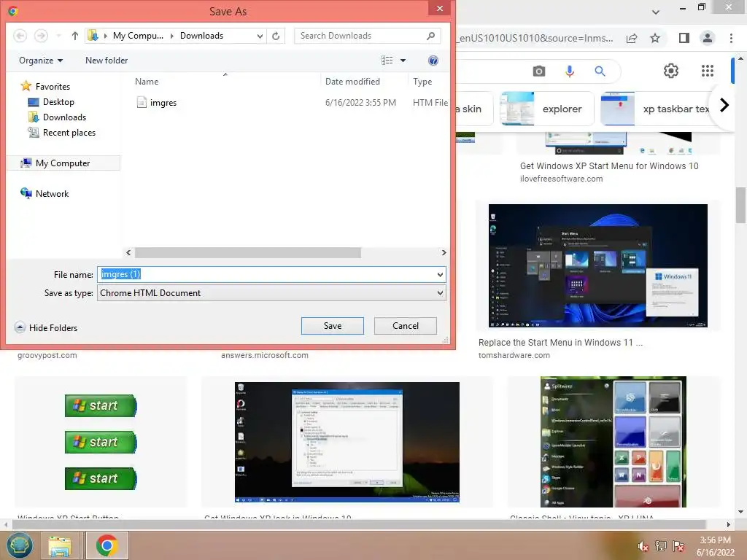Open Windows 11 start menu thumbnail
Image resolution: width=747 pixels, height=560 pixels.
pyautogui.click(x=598, y=265)
